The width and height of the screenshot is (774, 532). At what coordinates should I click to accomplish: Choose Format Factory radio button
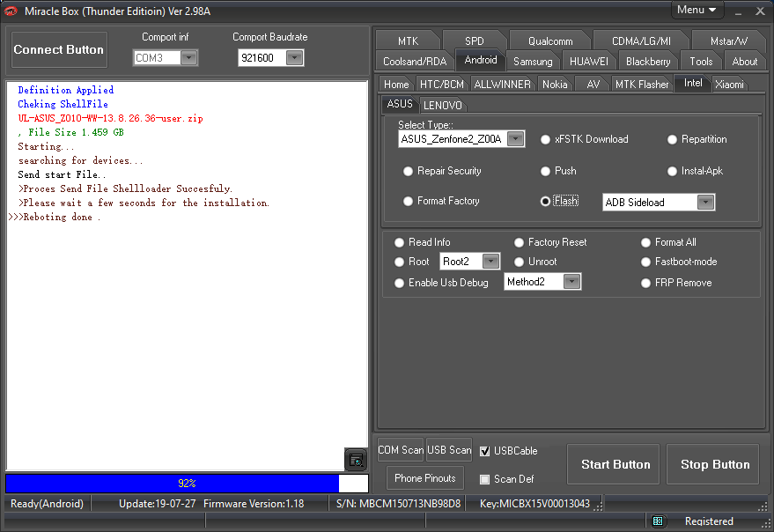click(x=408, y=202)
